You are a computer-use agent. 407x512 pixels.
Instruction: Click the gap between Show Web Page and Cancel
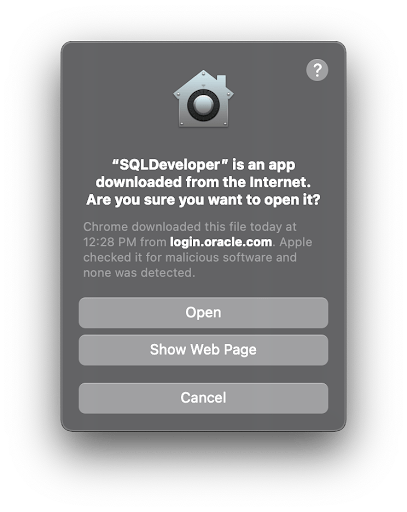coord(203,374)
